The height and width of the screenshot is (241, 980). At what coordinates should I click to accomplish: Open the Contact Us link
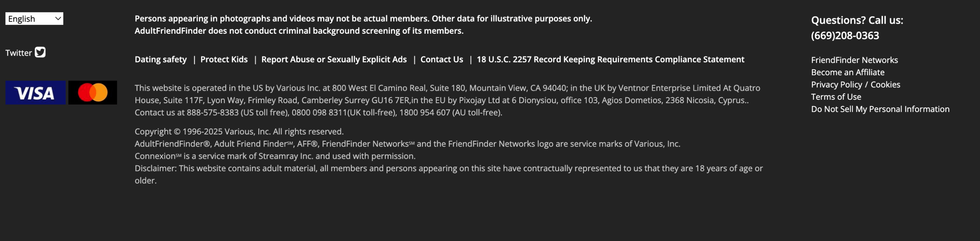441,59
